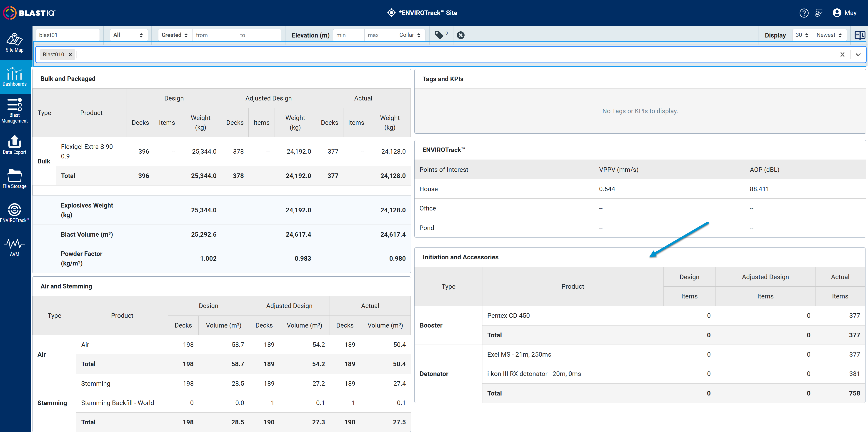Click the elevation max field
This screenshot has width=868, height=433.
coord(380,35)
